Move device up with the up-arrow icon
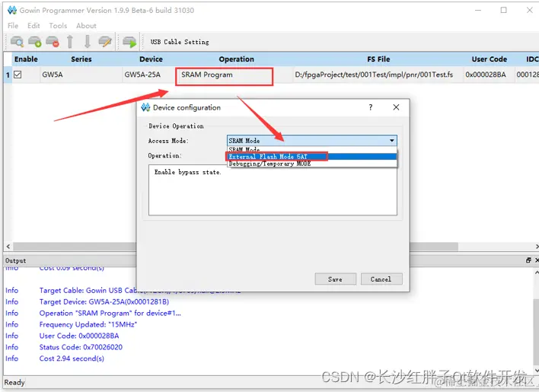Viewport: 539px width, 392px height. pyautogui.click(x=70, y=42)
